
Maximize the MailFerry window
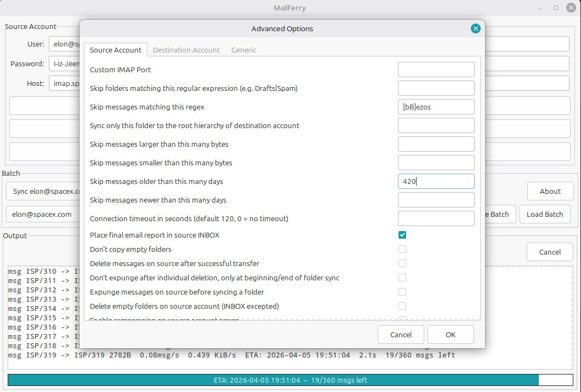(x=555, y=8)
